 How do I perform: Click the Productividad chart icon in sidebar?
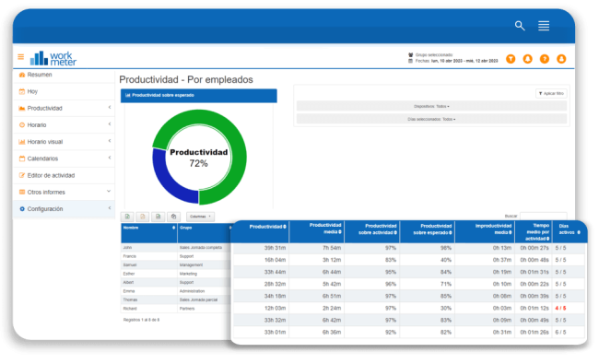click(22, 109)
